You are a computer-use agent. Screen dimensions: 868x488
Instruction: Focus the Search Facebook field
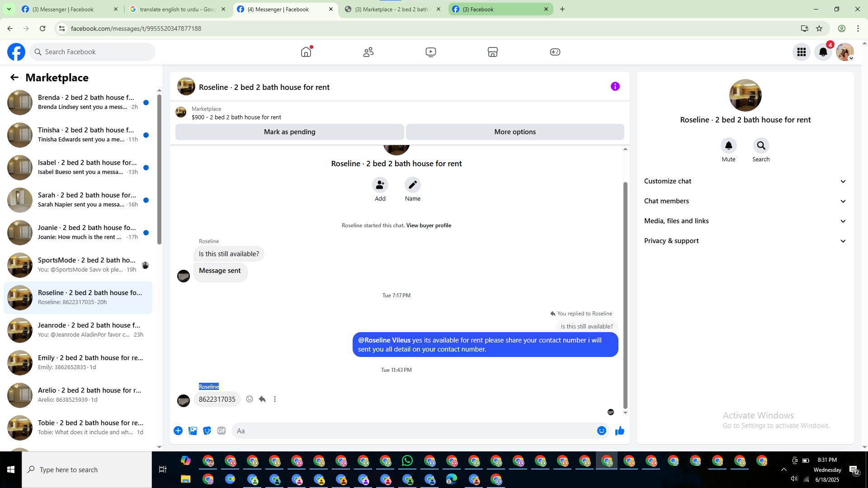[92, 52]
